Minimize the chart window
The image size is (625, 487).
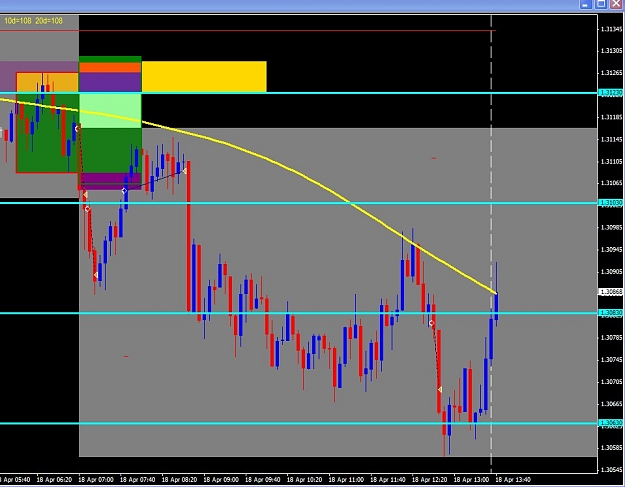pyautogui.click(x=586, y=4)
